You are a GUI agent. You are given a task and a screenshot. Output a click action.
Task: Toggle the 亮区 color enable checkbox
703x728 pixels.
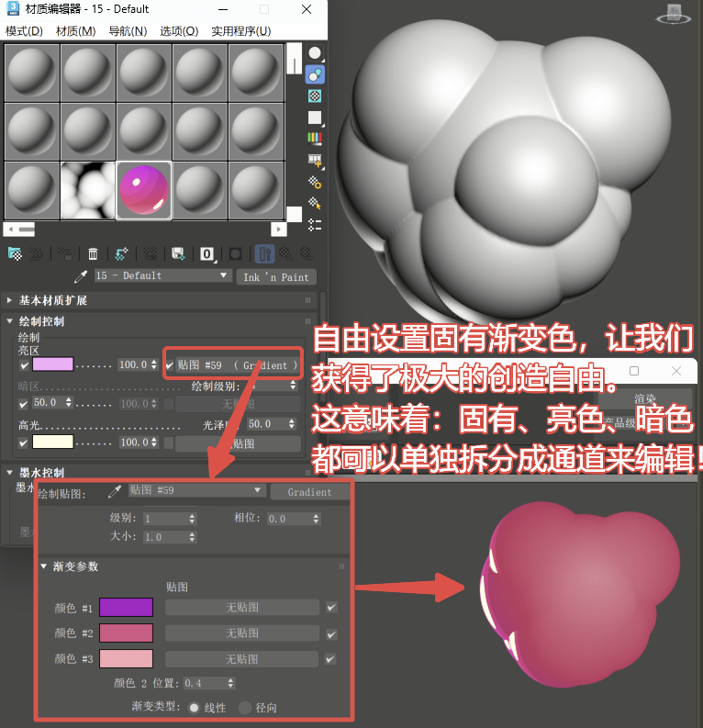coord(24,364)
